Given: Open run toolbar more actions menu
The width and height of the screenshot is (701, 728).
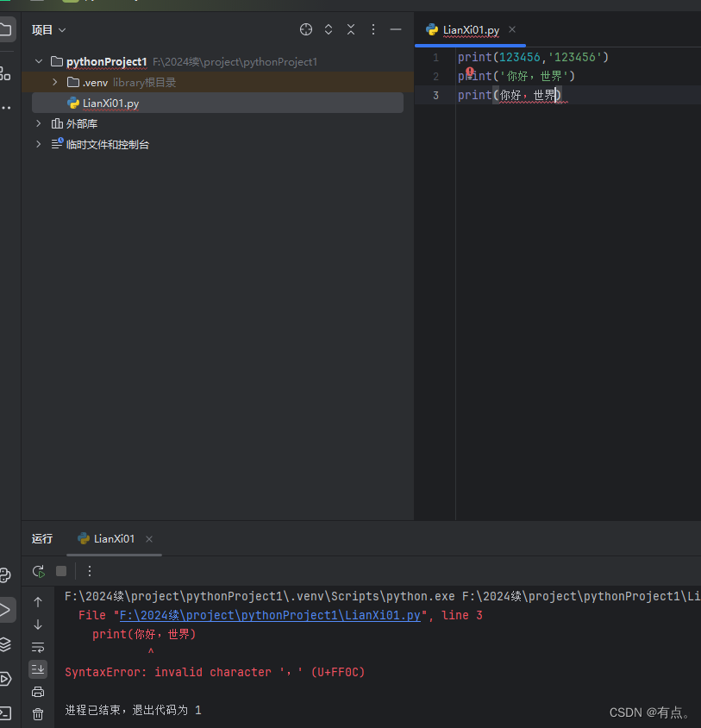Looking at the screenshot, I should [90, 571].
